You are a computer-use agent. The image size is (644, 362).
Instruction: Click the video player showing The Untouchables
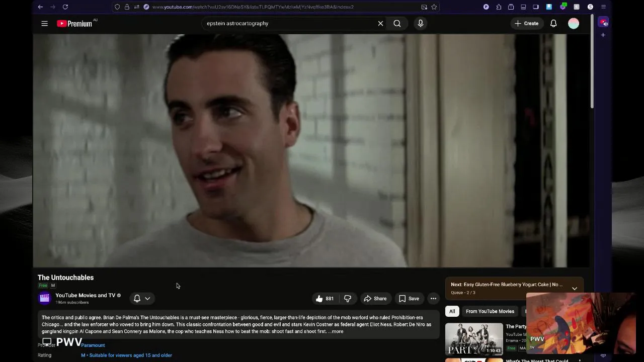(x=311, y=150)
